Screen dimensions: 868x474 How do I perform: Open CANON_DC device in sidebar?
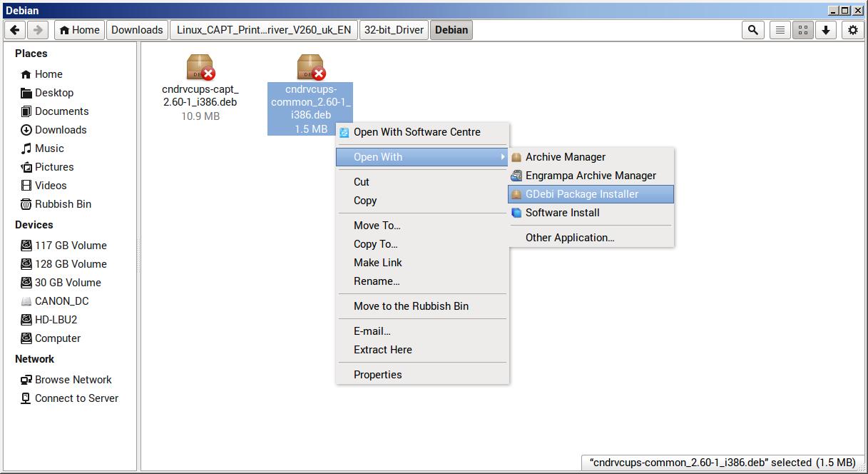(x=61, y=301)
